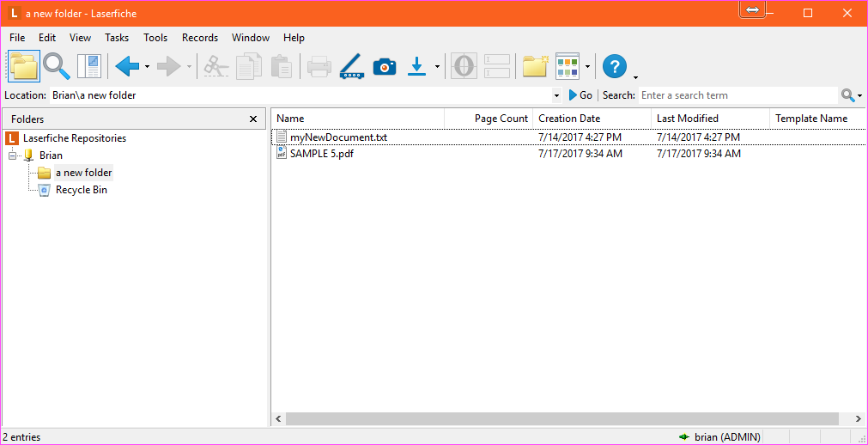Open the File menu
Image resolution: width=868 pixels, height=445 pixels.
coord(17,38)
